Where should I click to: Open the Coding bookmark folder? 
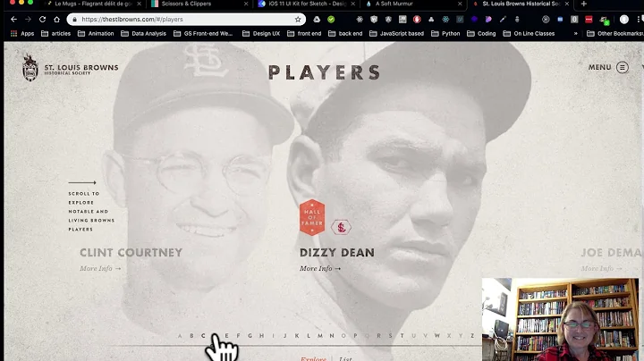click(482, 34)
